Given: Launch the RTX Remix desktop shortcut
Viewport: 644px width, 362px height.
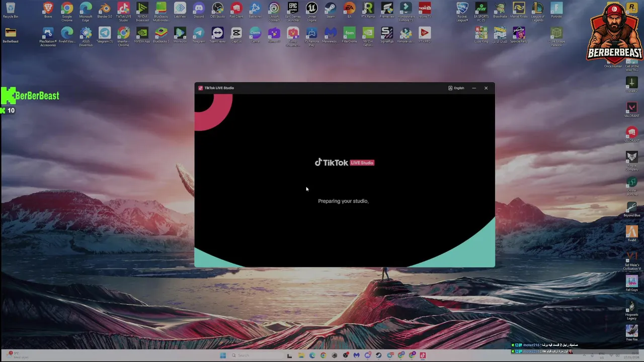Looking at the screenshot, I should pyautogui.click(x=368, y=11).
